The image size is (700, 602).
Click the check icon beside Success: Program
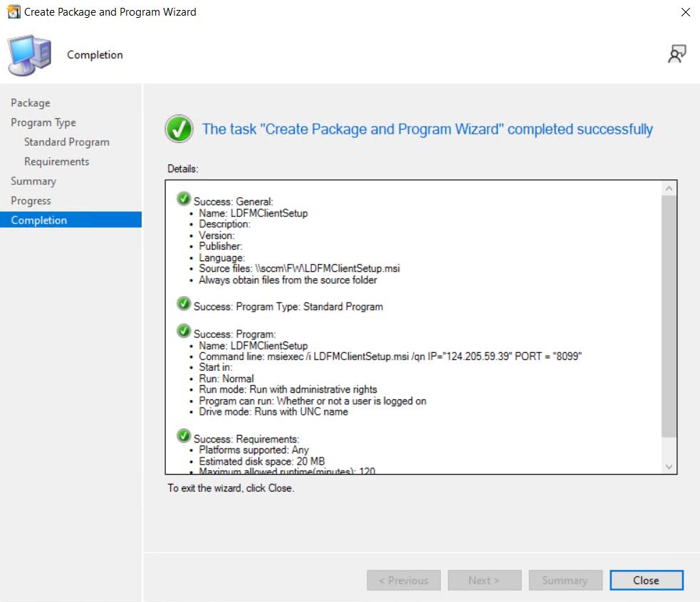[x=184, y=332]
